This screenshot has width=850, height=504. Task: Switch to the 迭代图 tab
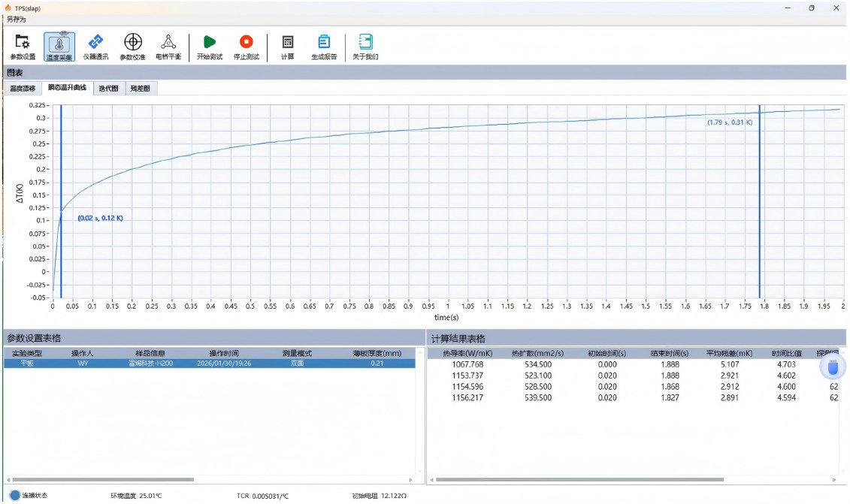coord(109,89)
